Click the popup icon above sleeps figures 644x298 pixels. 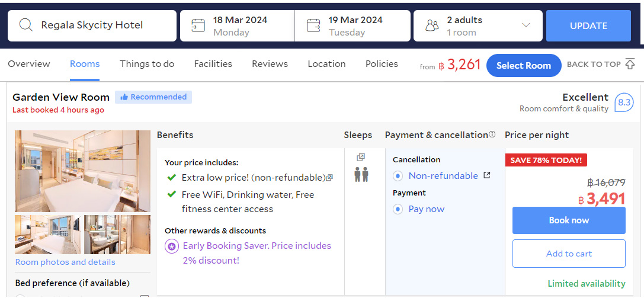pos(361,157)
